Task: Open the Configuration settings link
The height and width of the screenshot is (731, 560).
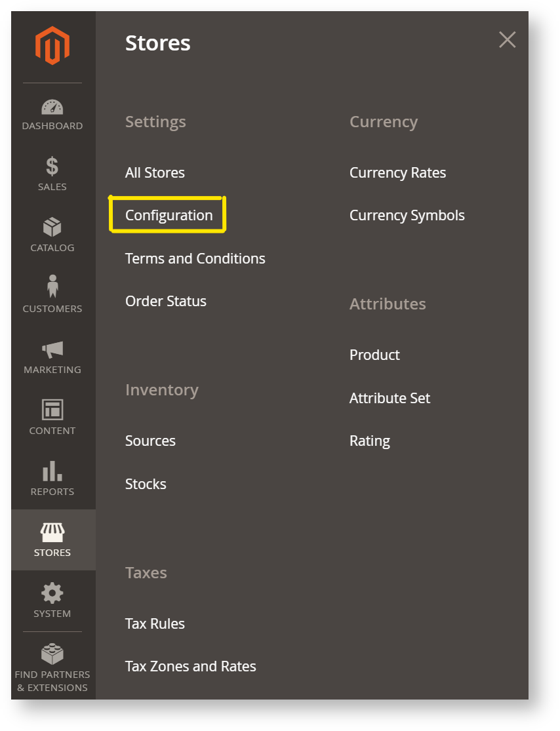Action: click(169, 216)
